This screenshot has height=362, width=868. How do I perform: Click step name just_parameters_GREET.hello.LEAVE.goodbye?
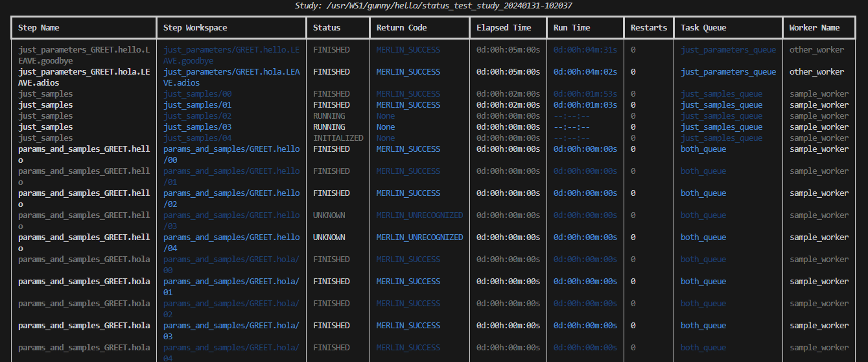click(84, 55)
